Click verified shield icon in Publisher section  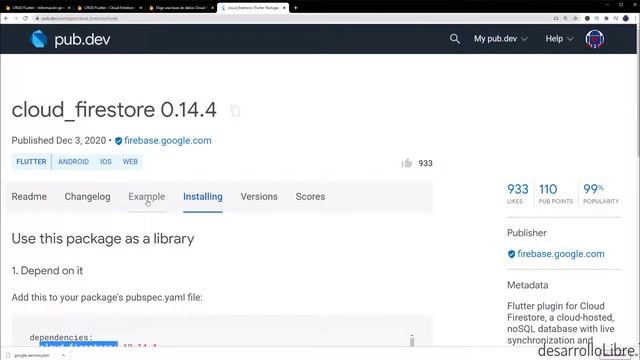tap(511, 254)
